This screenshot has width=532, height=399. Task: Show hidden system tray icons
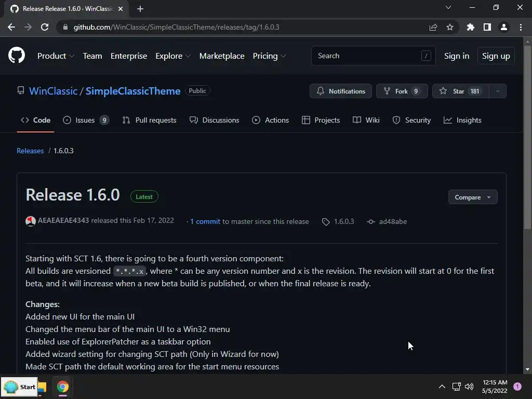click(442, 387)
